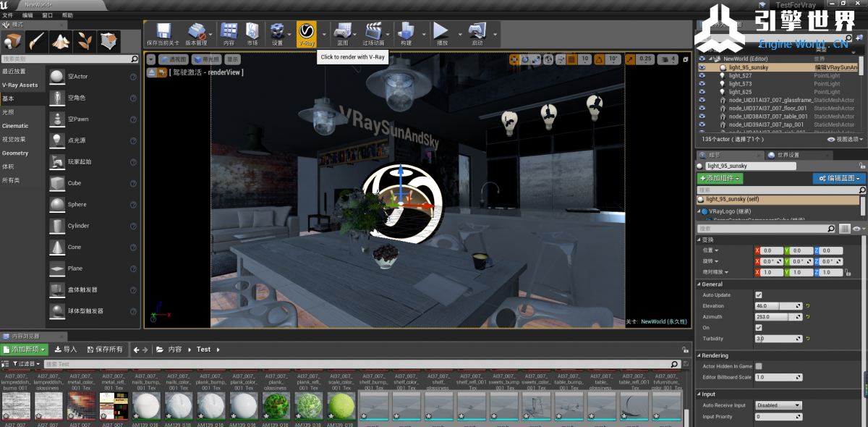
Task: Toggle grid snapping in viewport
Action: coord(573,59)
